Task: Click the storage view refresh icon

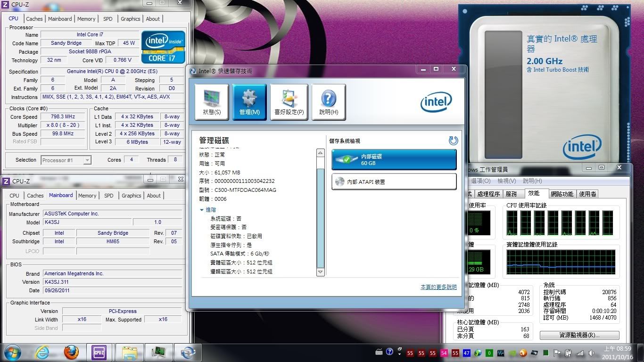Action: pyautogui.click(x=453, y=140)
